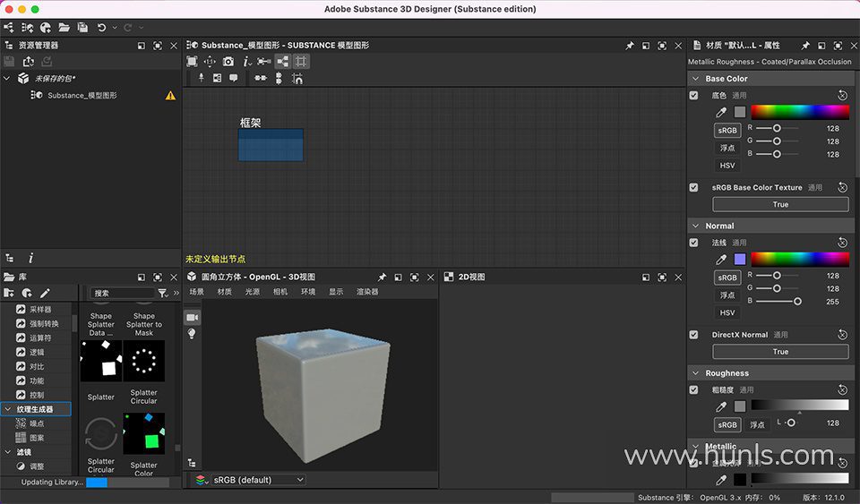Collapse the 滤镜 library category
This screenshot has height=504, width=860.
8,452
